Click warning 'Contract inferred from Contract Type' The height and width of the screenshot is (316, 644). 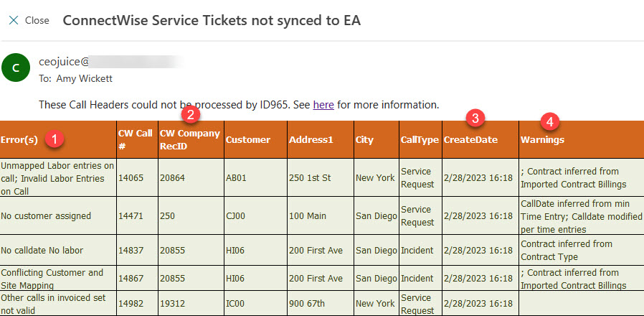pos(567,250)
